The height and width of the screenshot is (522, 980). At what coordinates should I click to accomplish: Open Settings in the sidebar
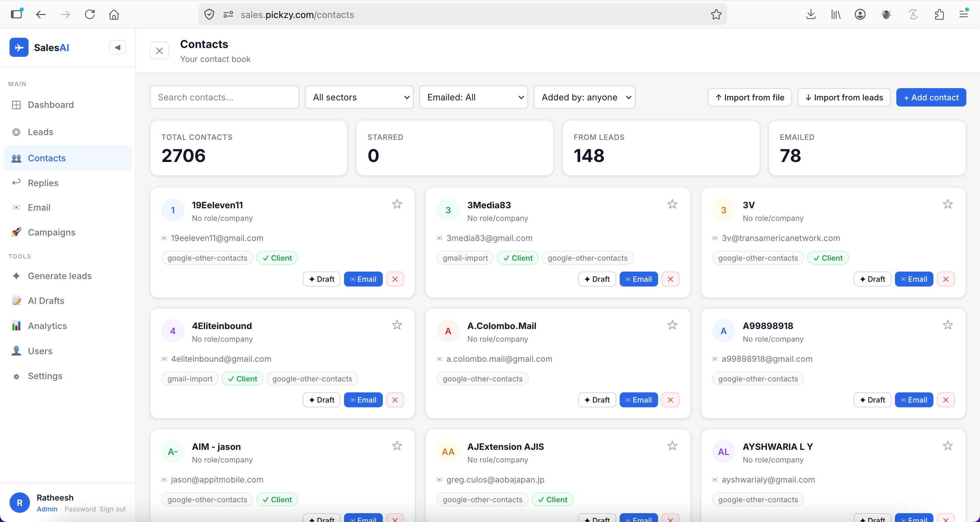(x=68, y=376)
